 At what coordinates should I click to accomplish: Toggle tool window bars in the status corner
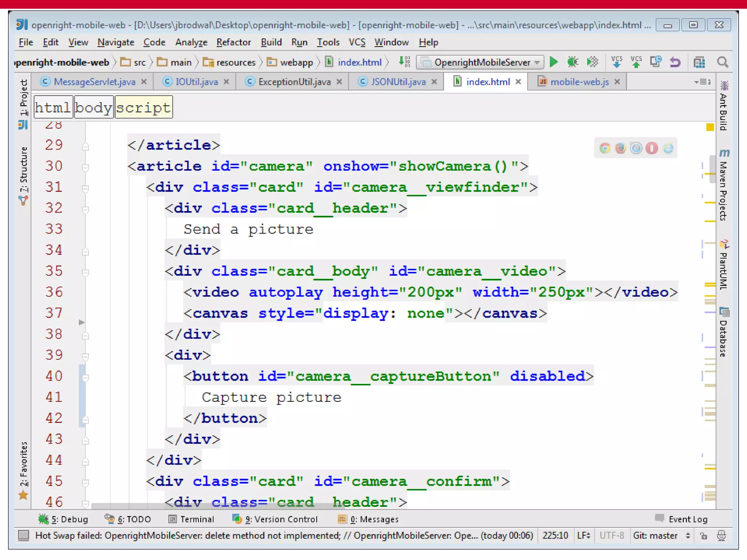pyautogui.click(x=24, y=535)
